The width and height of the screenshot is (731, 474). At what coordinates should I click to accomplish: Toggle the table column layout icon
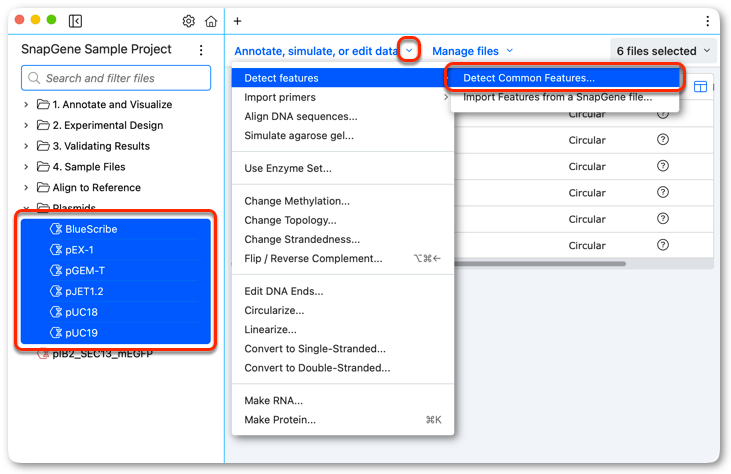point(700,87)
